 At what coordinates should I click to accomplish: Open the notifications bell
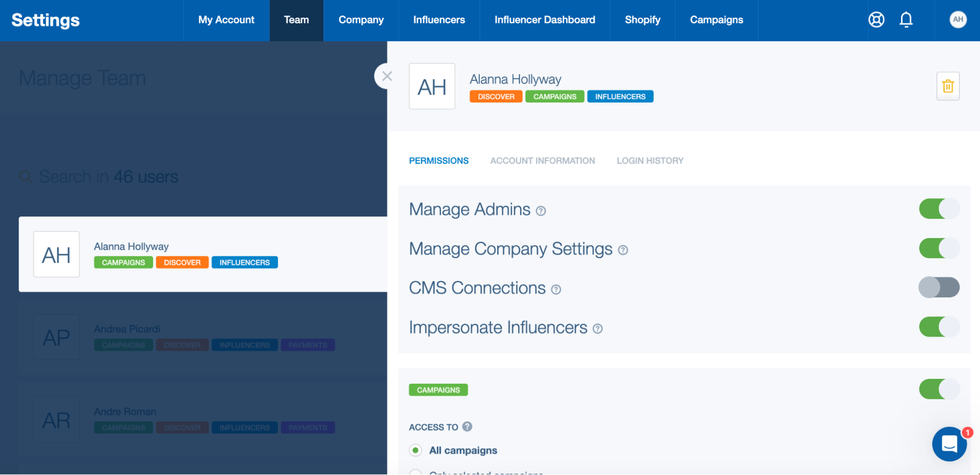[x=906, y=20]
